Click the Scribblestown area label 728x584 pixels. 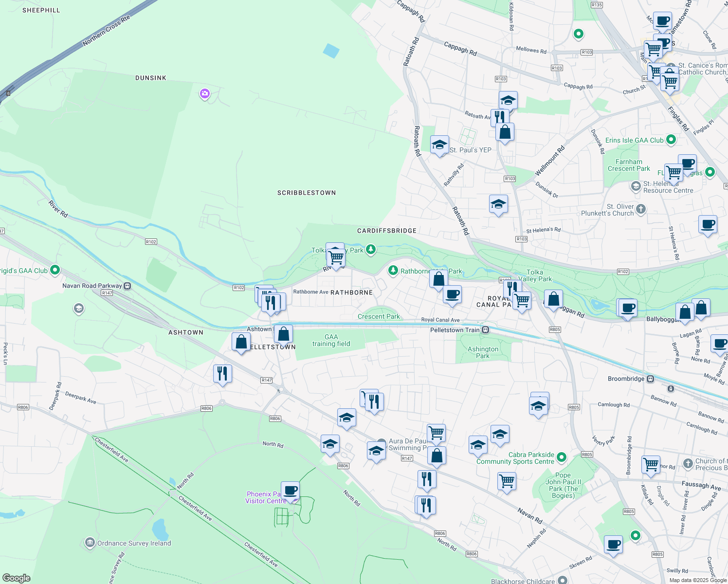(x=307, y=193)
